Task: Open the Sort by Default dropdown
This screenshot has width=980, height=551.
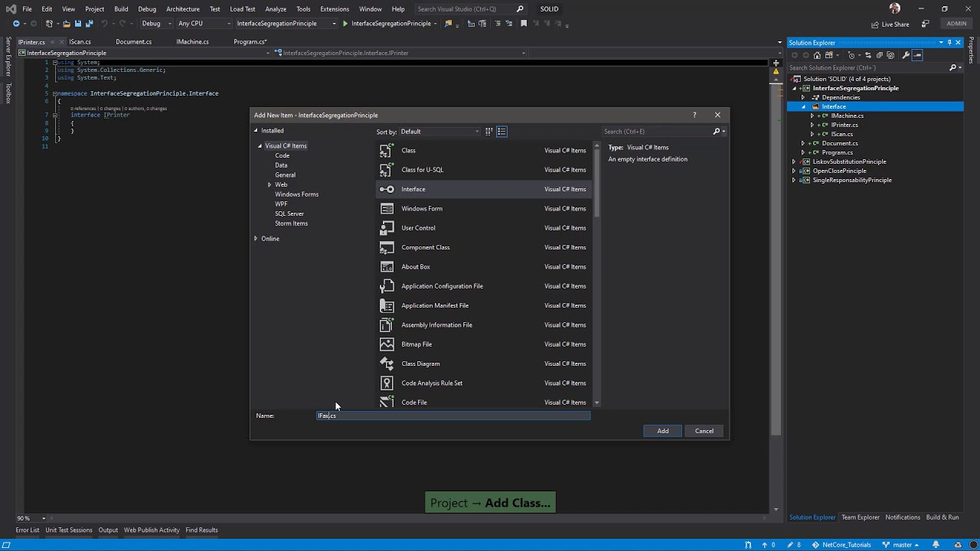Action: [x=440, y=132]
